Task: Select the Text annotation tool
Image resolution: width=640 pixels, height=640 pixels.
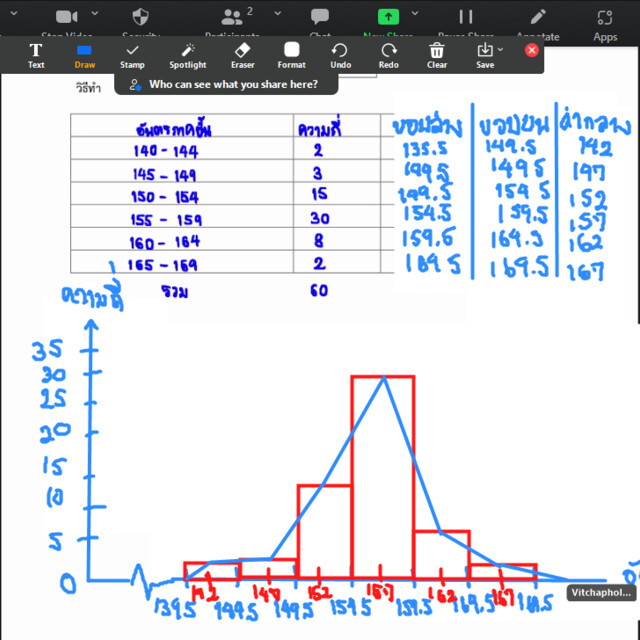Action: (x=36, y=54)
